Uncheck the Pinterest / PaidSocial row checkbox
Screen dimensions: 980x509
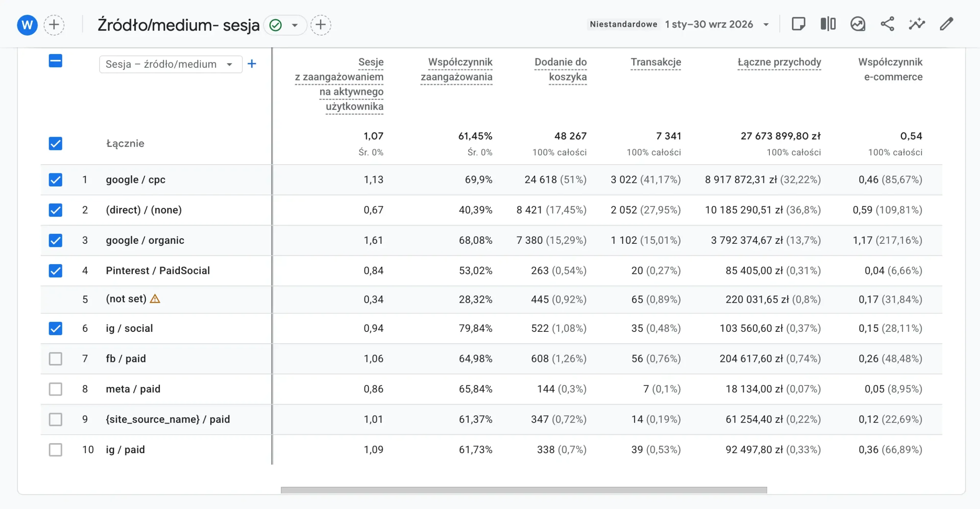tap(56, 271)
